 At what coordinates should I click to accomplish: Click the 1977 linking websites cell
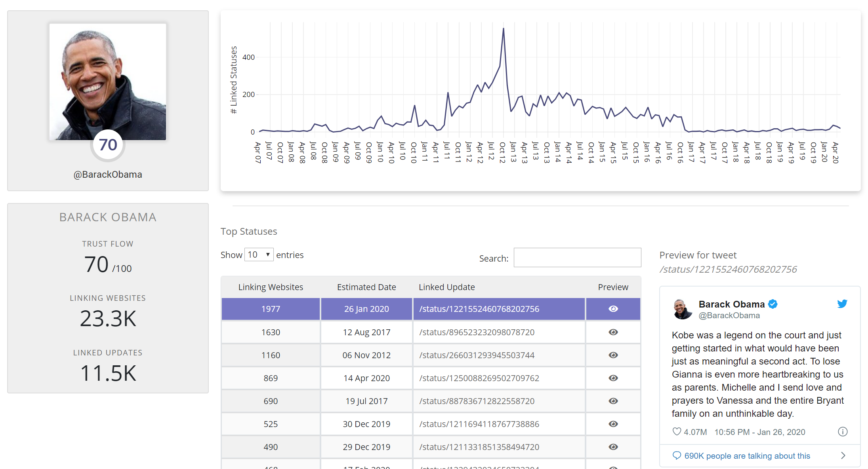(x=271, y=309)
